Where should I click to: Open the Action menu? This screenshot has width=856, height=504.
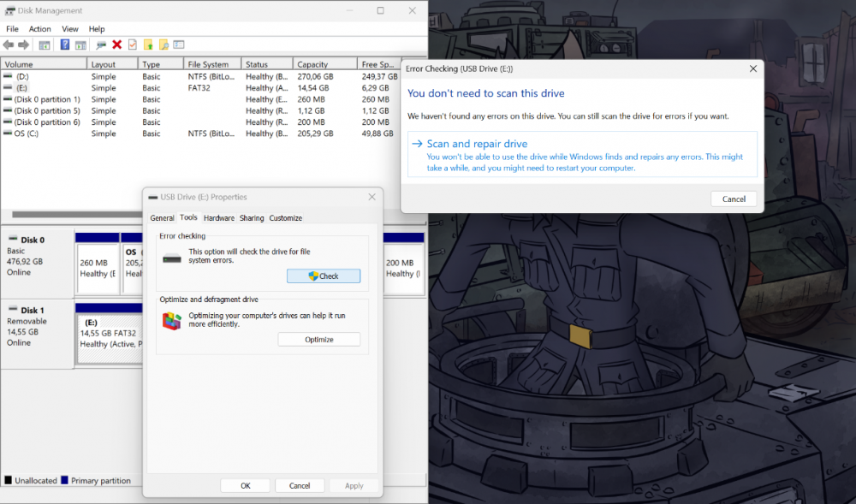[40, 29]
